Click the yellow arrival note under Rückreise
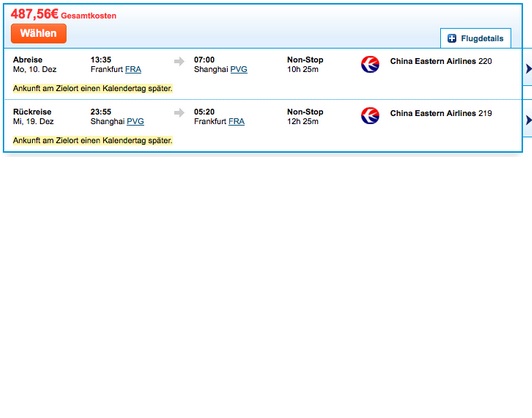Viewport: 532px width, 418px height. [93, 140]
